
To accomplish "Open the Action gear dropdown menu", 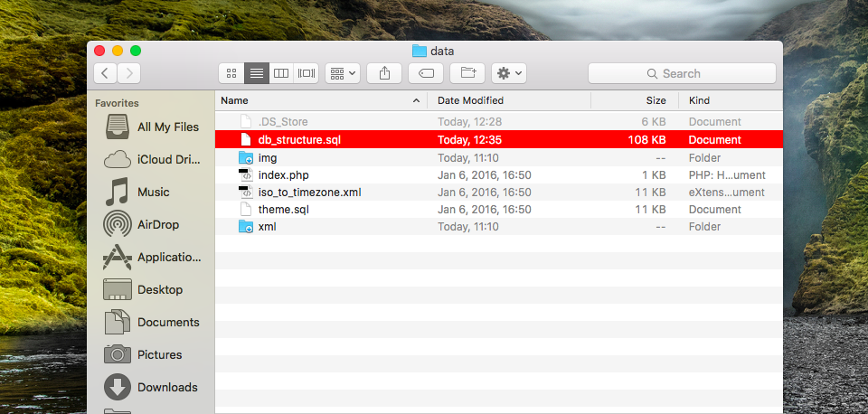I will [509, 73].
